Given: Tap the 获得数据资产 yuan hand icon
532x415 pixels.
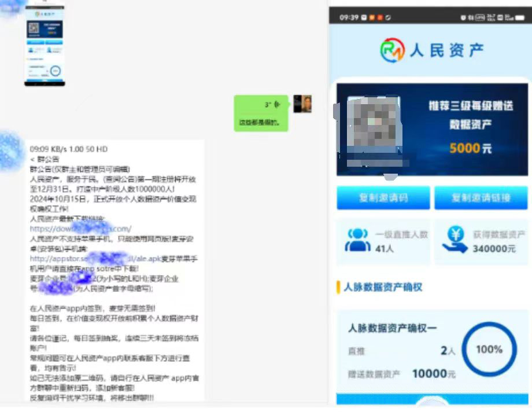Looking at the screenshot, I should click(x=455, y=240).
